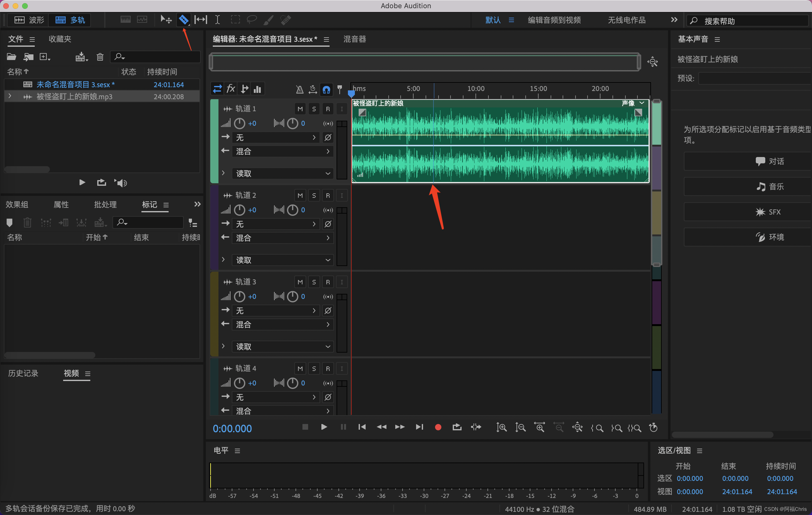This screenshot has width=812, height=515.
Task: Switch to 波形 waveform view
Action: pyautogui.click(x=29, y=20)
